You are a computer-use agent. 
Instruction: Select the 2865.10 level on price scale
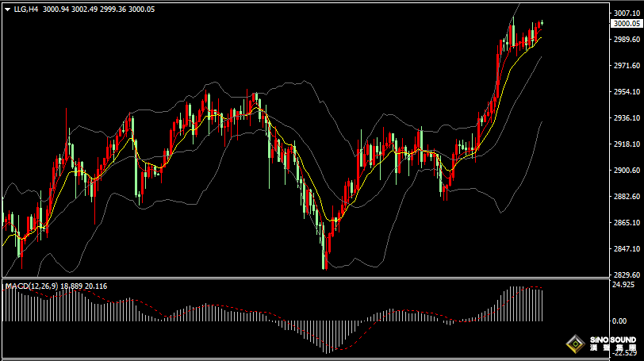coord(627,223)
